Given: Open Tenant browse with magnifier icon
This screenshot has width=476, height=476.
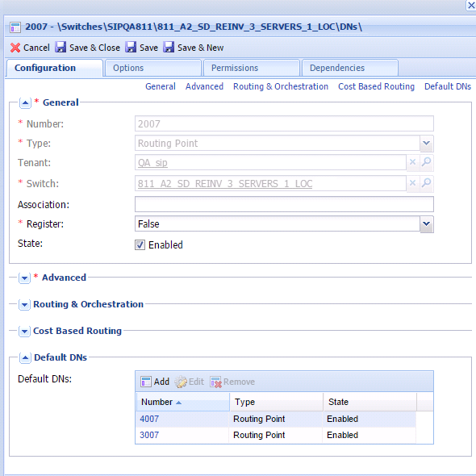Looking at the screenshot, I should click(427, 162).
